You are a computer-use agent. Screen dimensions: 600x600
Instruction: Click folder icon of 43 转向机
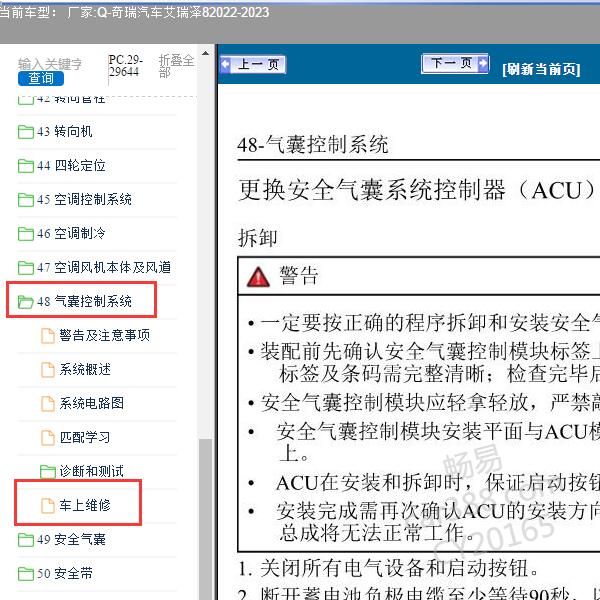coord(26,132)
